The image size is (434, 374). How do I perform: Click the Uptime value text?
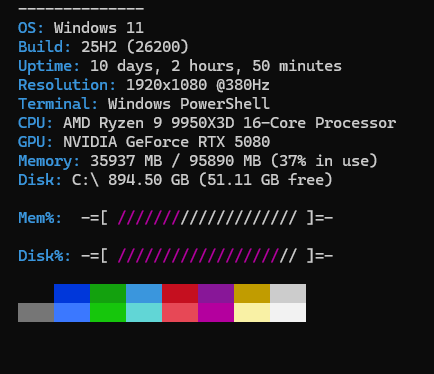[x=216, y=66]
